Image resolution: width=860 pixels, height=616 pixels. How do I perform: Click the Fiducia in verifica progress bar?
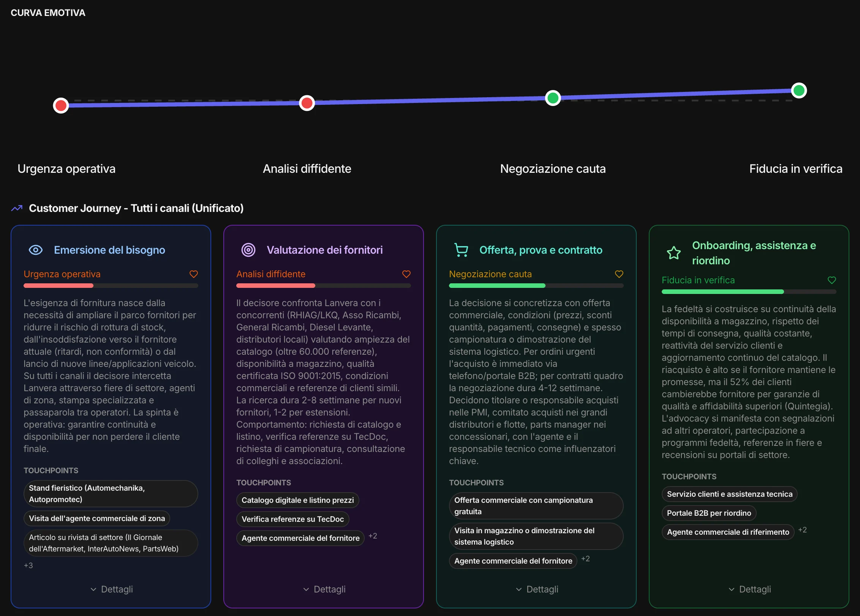click(x=749, y=292)
